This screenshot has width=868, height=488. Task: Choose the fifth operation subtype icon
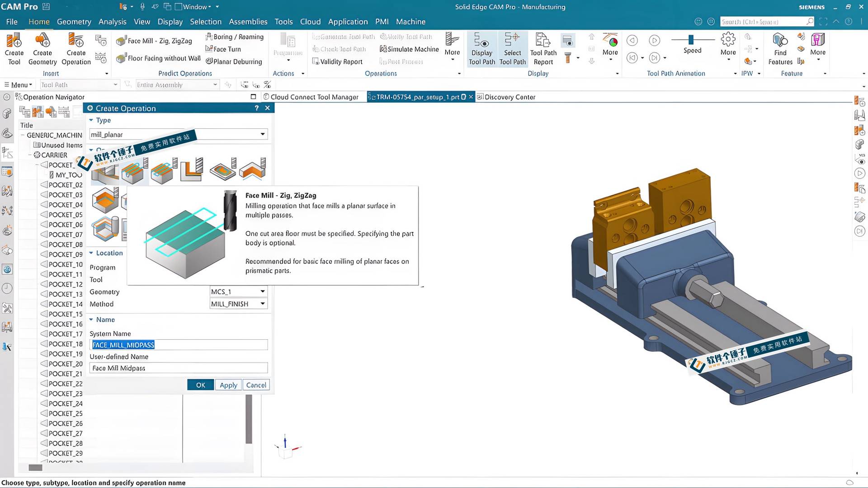pyautogui.click(x=223, y=170)
